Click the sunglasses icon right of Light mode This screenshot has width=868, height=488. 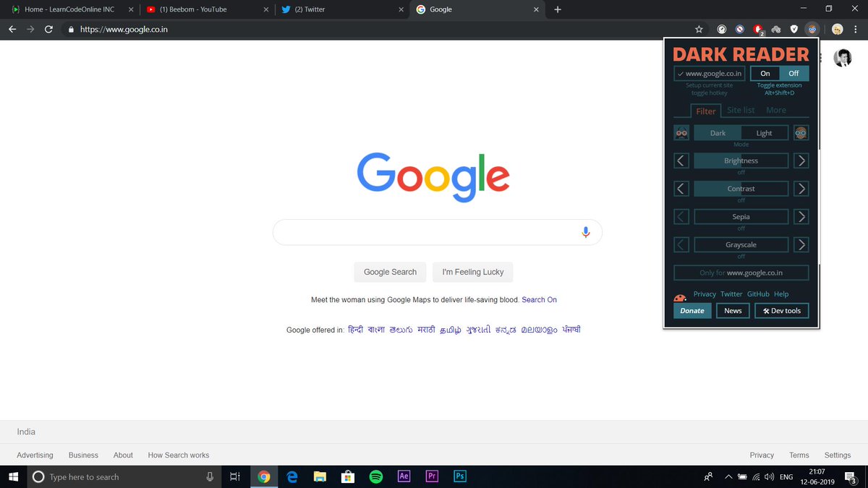(x=801, y=132)
